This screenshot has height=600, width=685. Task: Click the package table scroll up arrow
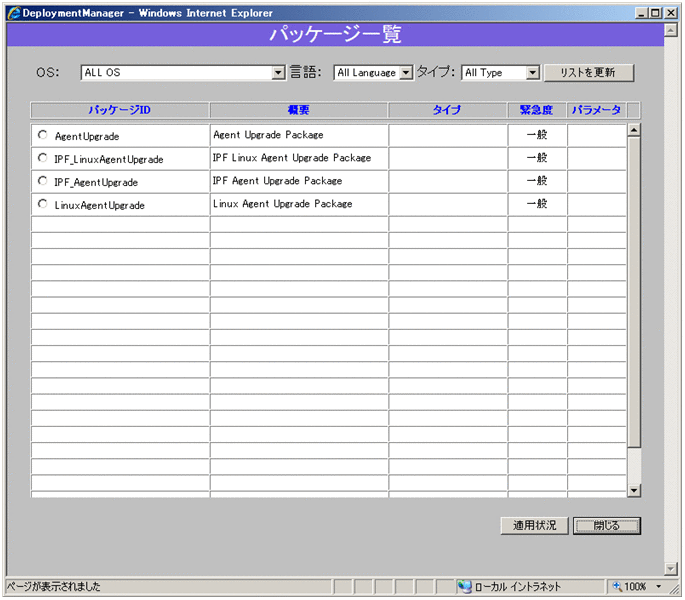click(633, 130)
